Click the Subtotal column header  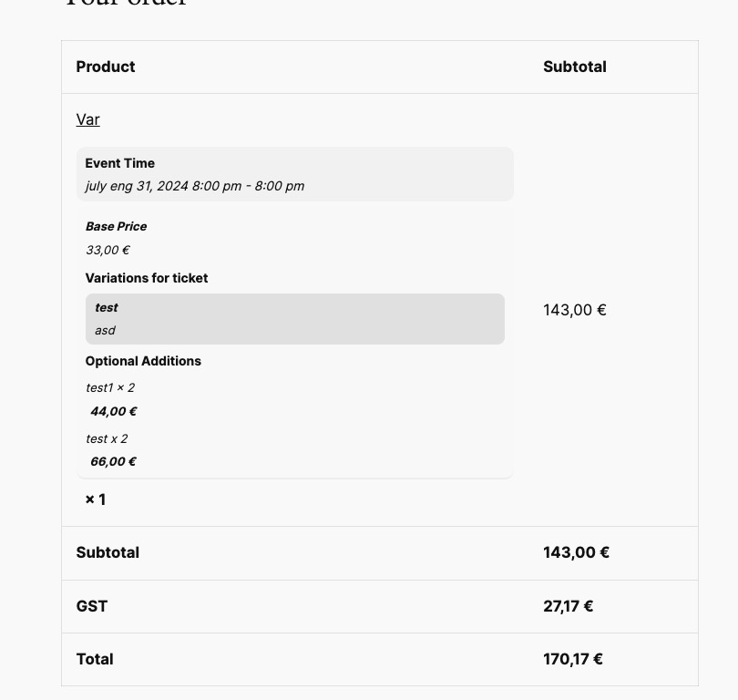click(575, 67)
